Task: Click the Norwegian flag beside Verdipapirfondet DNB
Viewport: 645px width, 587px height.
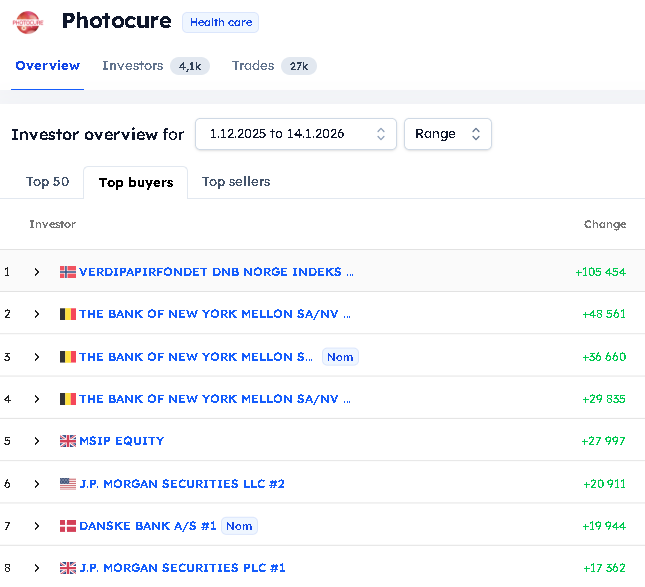Action: [68, 272]
